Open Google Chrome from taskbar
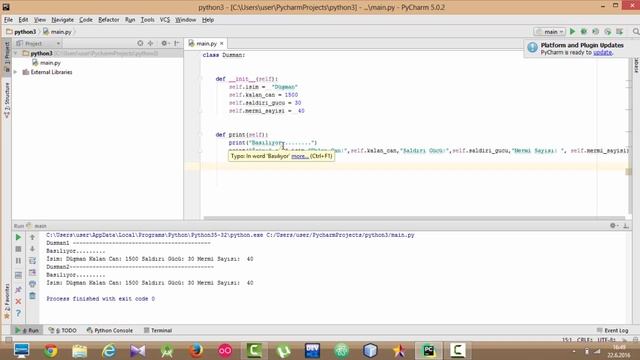 (51, 351)
